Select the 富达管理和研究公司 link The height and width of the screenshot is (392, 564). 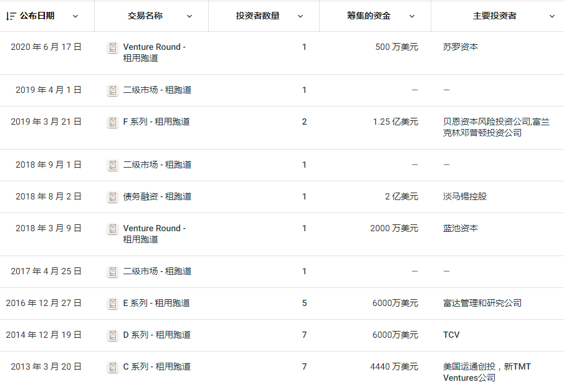coord(482,303)
